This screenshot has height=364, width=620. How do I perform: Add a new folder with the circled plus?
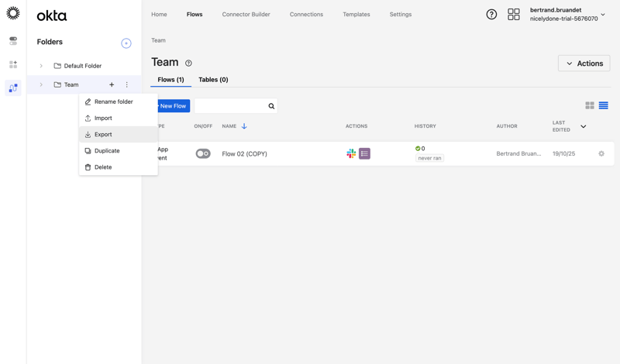pyautogui.click(x=126, y=43)
